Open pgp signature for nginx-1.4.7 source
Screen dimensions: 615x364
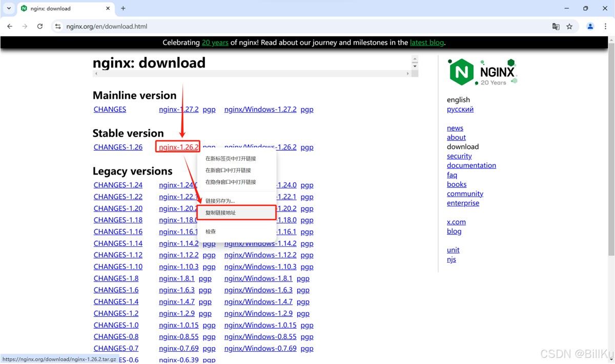pos(205,302)
